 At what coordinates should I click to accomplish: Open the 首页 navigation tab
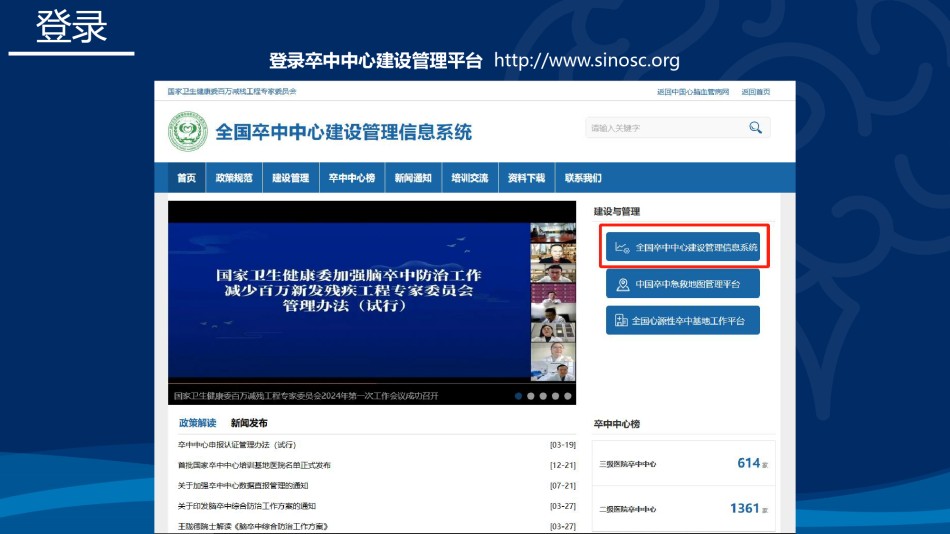(187, 178)
